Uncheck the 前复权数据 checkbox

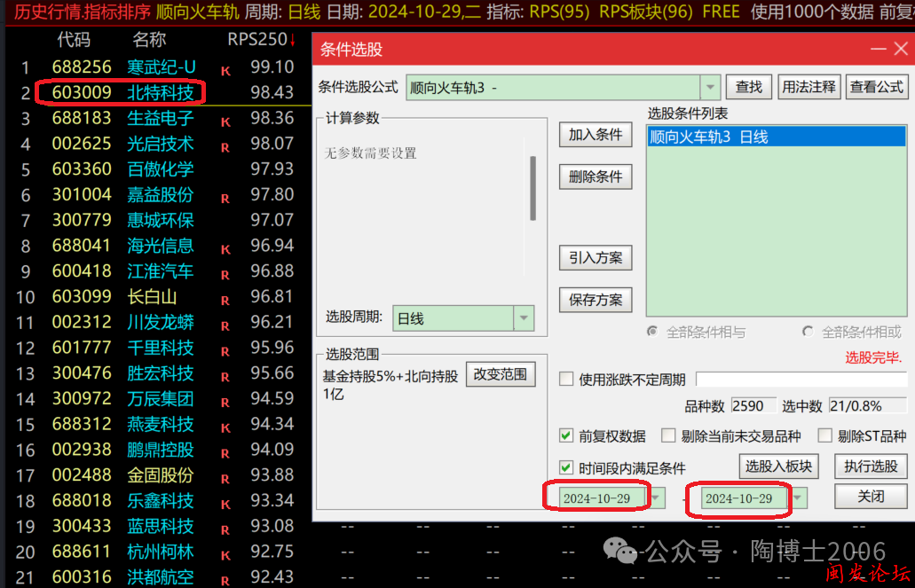click(565, 435)
